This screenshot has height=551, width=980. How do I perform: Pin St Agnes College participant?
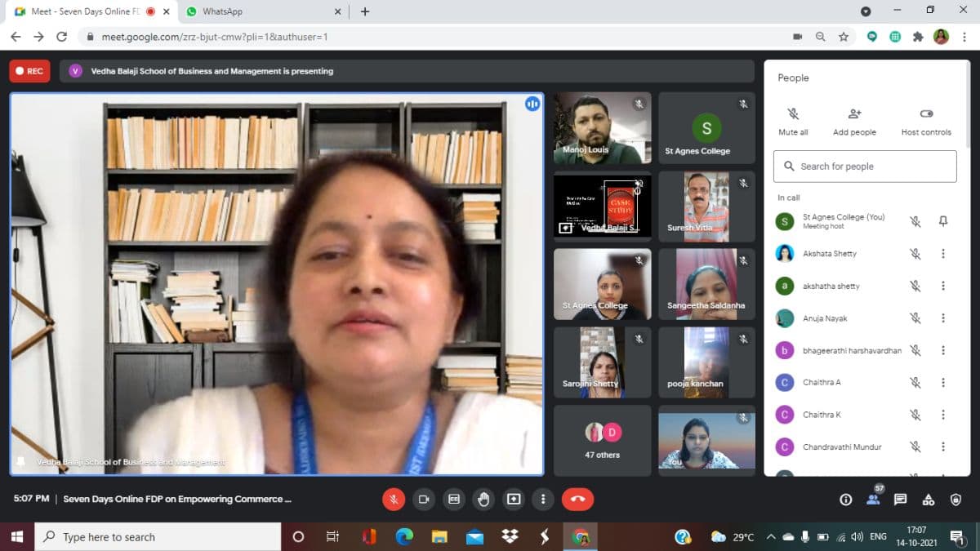942,221
